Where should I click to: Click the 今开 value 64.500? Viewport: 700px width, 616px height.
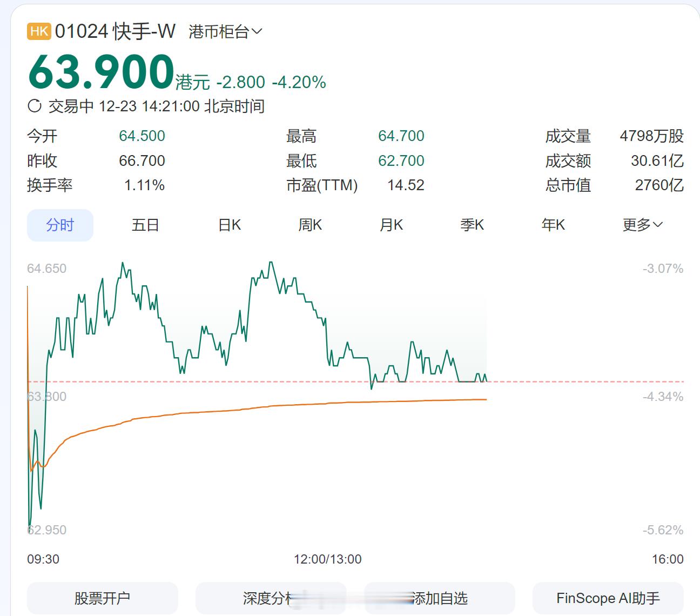click(x=142, y=136)
